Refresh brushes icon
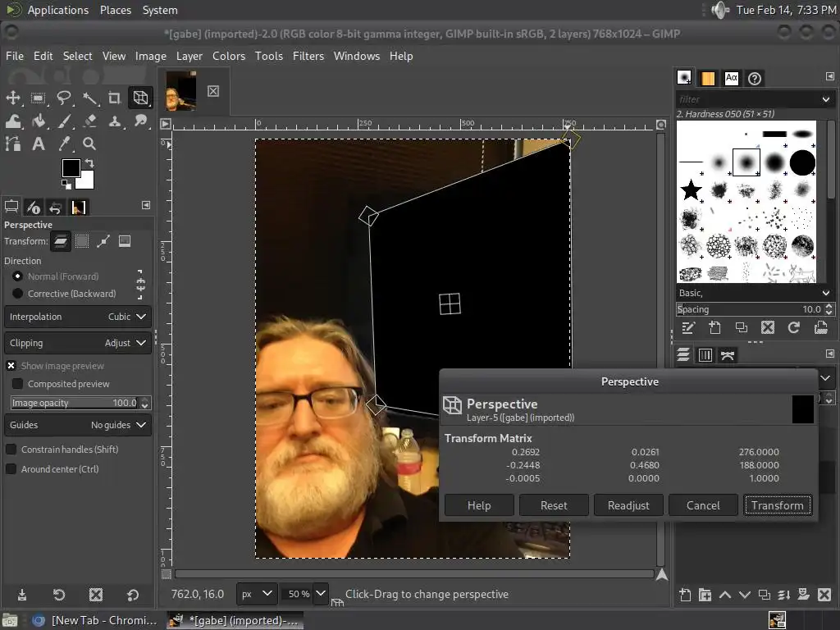This screenshot has height=630, width=840. 794,328
